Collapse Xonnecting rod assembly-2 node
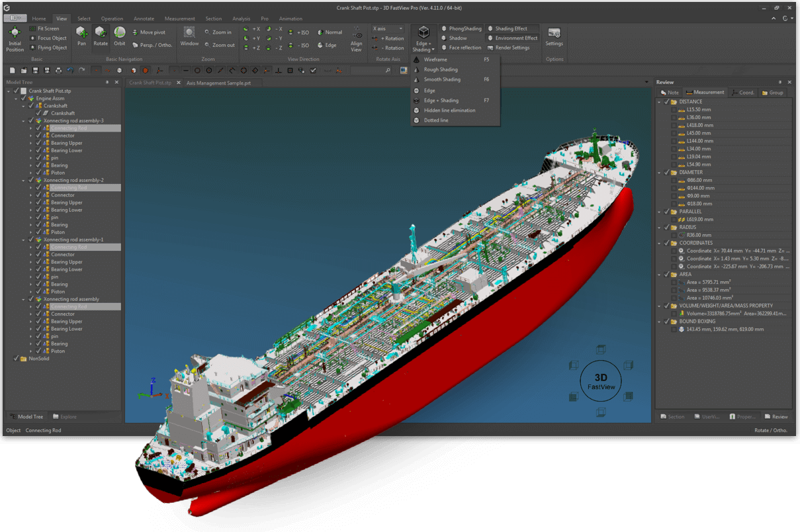 tap(23, 180)
